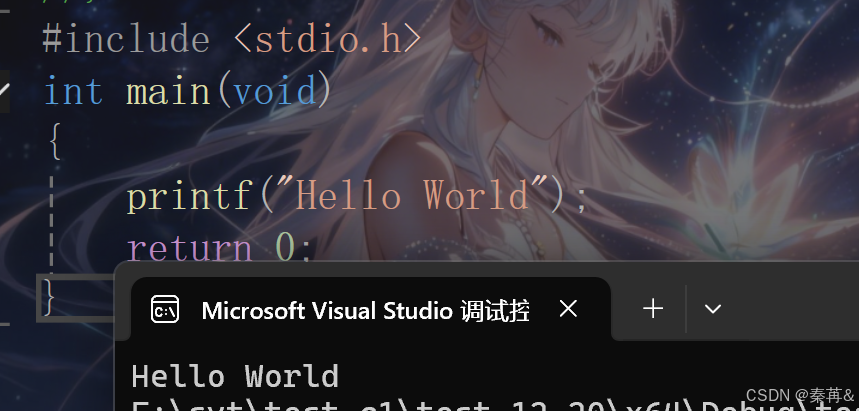Click the margin marker beside int main
The image size is (859, 411).
tap(4, 90)
